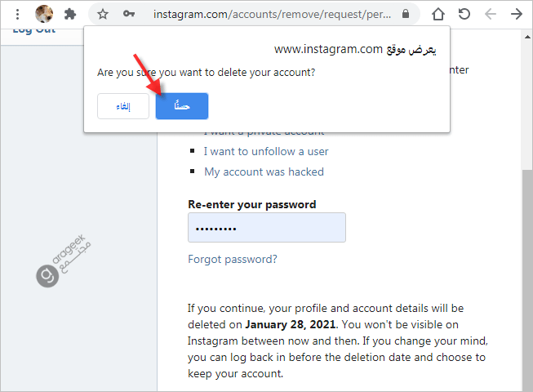Navigate forward with the right arrow
The width and height of the screenshot is (533, 392).
click(517, 14)
